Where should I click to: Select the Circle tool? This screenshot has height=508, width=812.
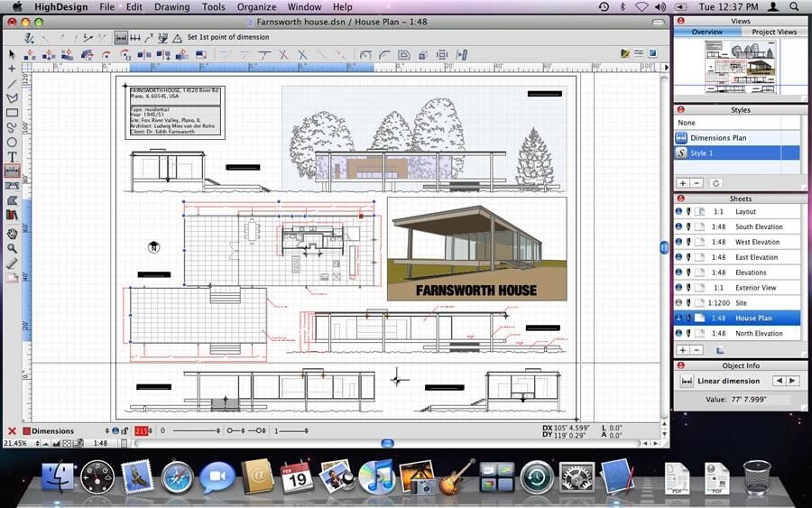[12, 142]
